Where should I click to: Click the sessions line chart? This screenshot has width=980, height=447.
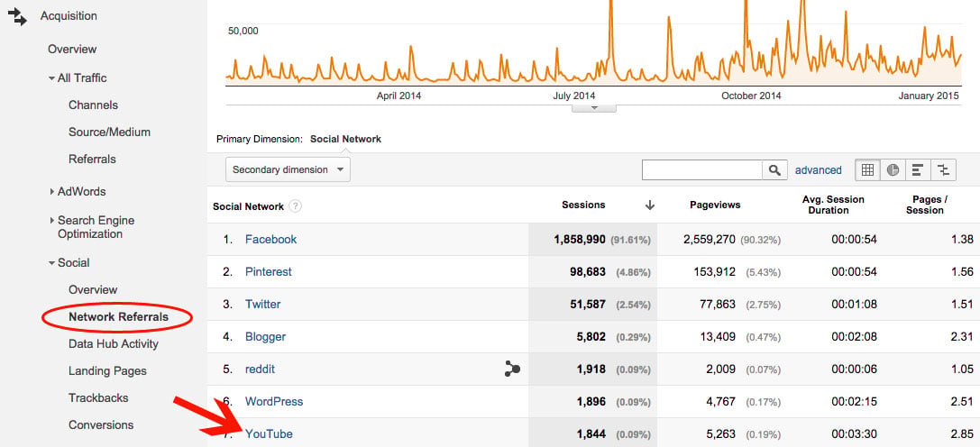coord(593,42)
